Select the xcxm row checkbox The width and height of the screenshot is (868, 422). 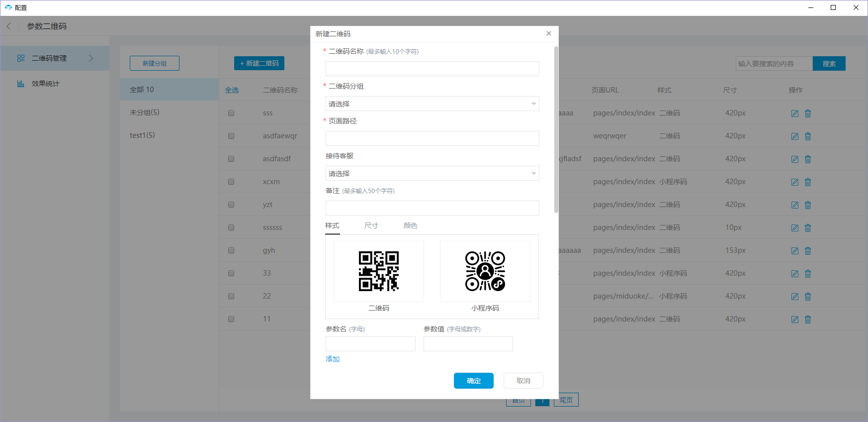[231, 182]
